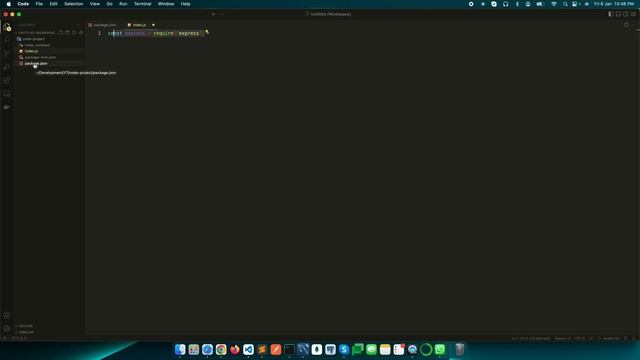This screenshot has width=640, height=360.
Task: Go back with the navigation arrow
Action: point(213,14)
